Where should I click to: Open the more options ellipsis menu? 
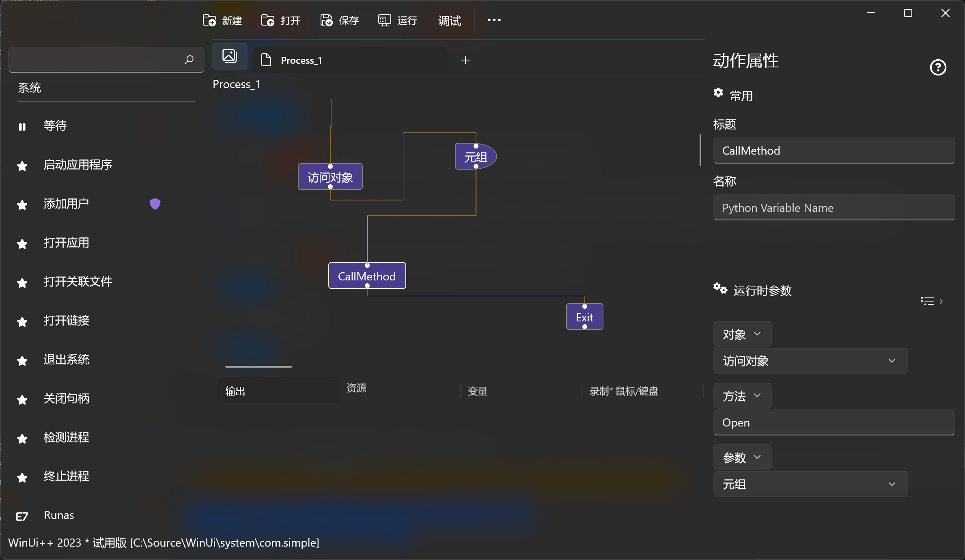tap(494, 20)
